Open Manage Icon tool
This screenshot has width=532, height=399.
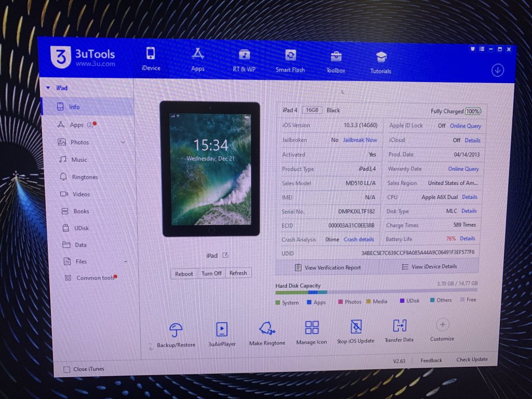click(312, 332)
